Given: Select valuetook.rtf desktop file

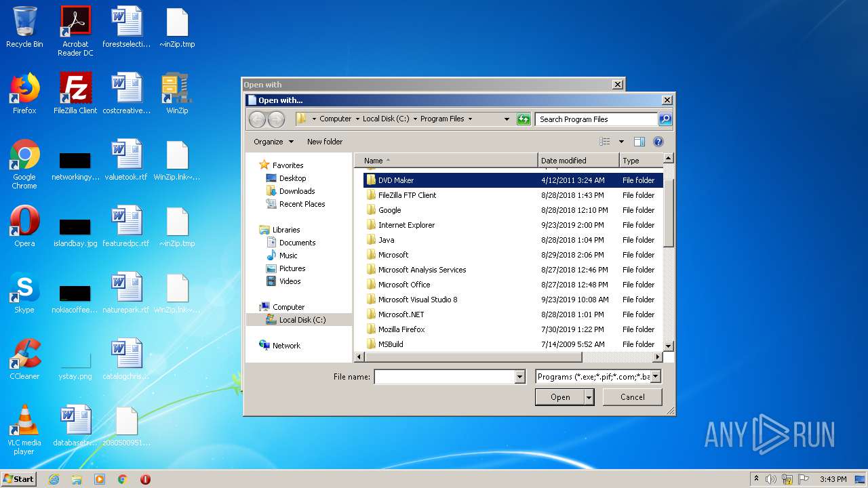Looking at the screenshot, I should point(126,160).
